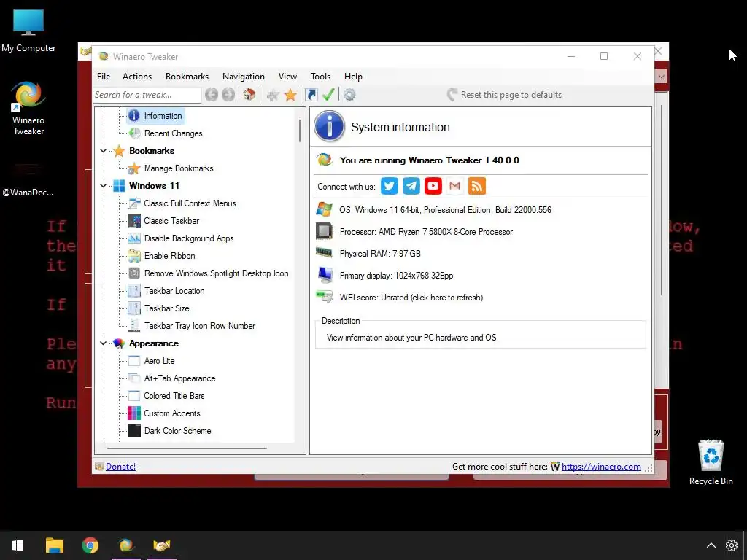Screen dimensions: 747x560
Task: Open File Explorer from the taskbar
Action: point(54,545)
